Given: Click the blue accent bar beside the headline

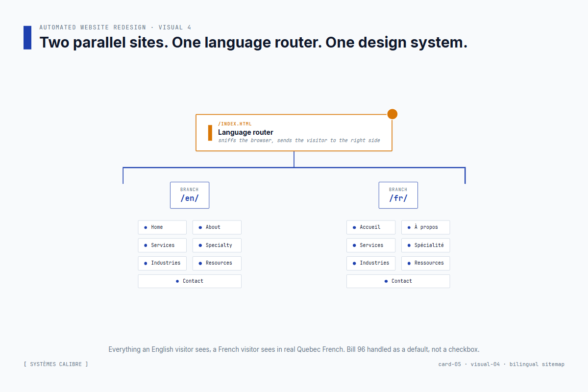Looking at the screenshot, I should (27, 37).
